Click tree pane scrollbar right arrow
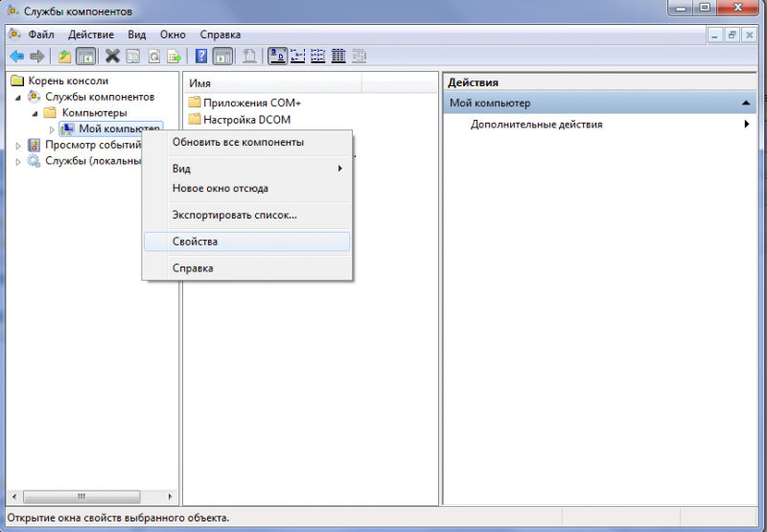Screen dimensions: 767x532 [x=170, y=497]
